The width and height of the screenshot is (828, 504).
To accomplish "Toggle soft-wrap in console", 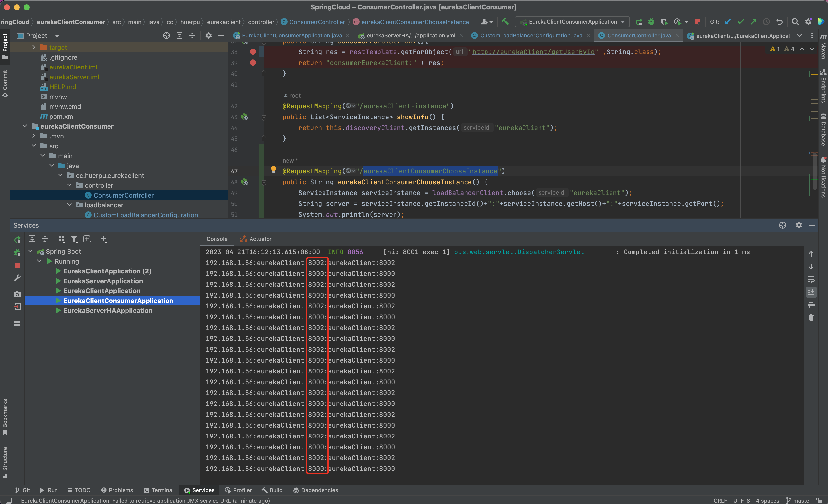I will point(811,279).
